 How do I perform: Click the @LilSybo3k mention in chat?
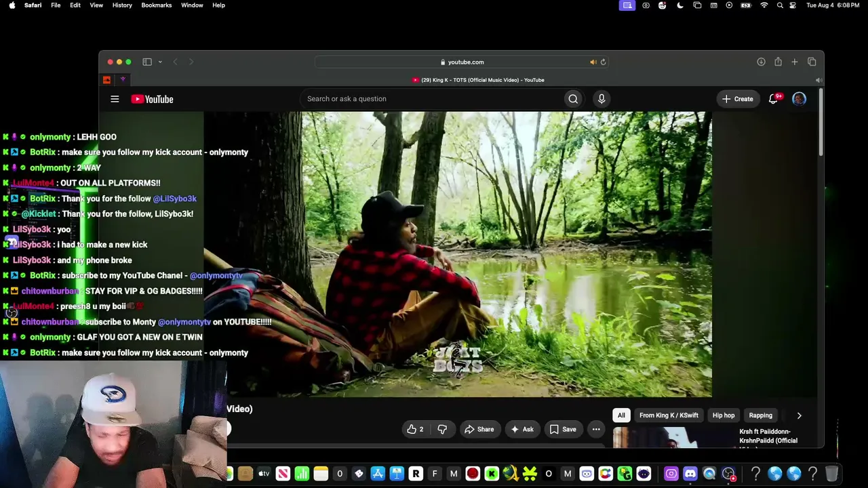175,199
